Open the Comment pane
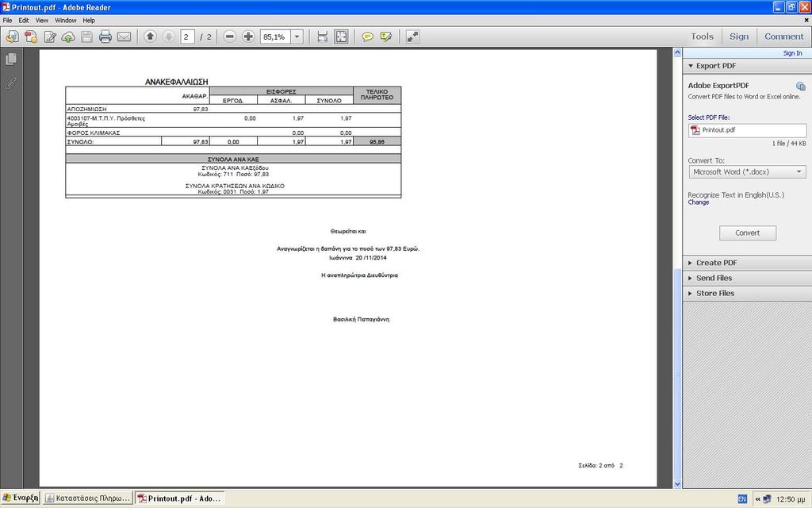 [784, 37]
